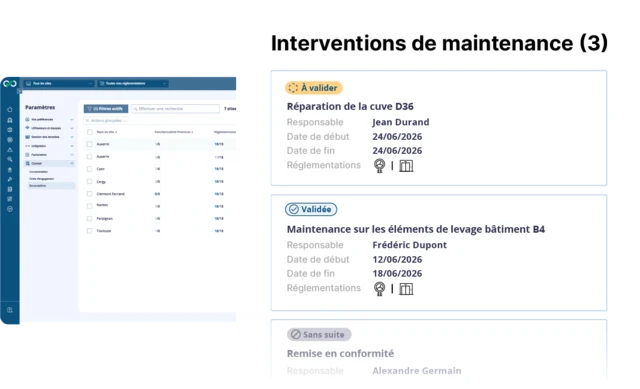Click the Clermont Ferrand site name

point(111,194)
